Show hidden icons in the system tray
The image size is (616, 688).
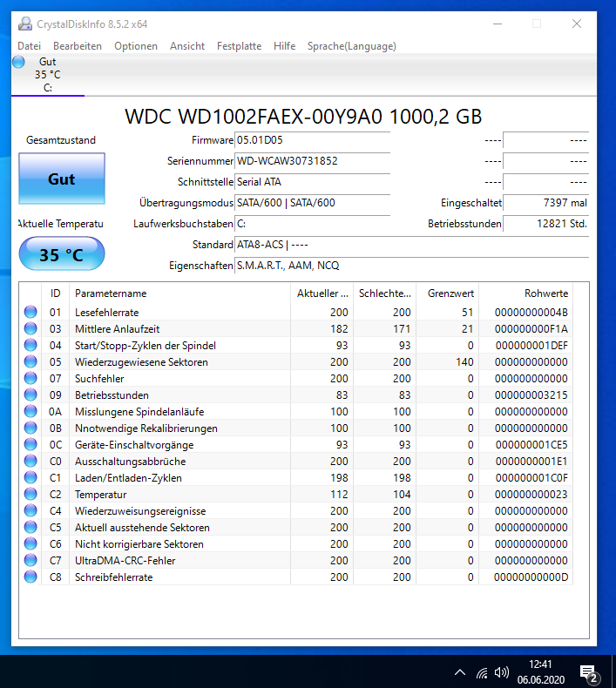460,672
